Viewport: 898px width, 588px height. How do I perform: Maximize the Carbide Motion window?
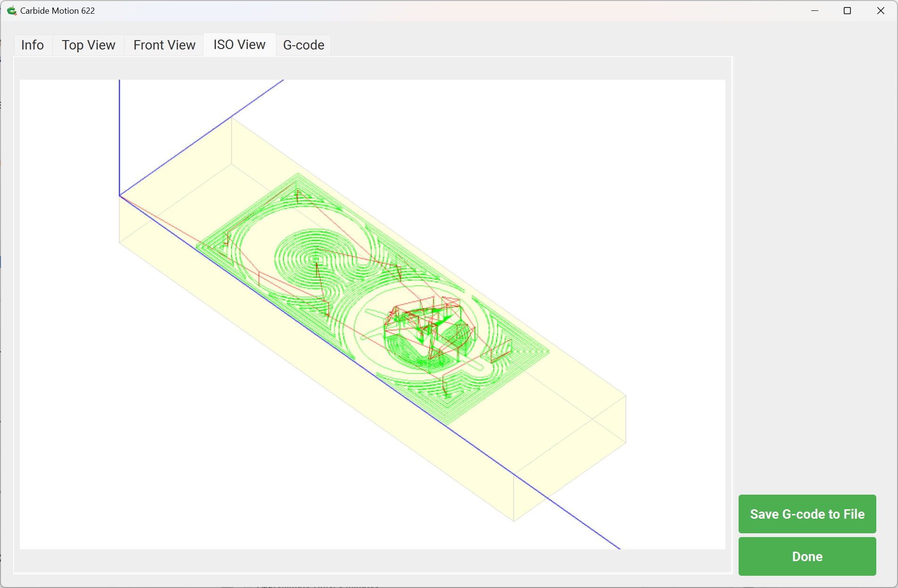(x=847, y=10)
